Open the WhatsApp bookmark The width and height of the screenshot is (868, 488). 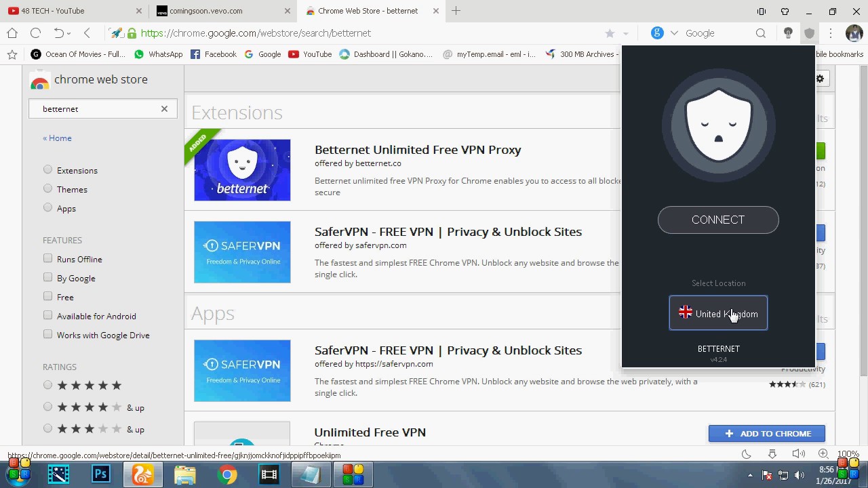click(x=158, y=54)
